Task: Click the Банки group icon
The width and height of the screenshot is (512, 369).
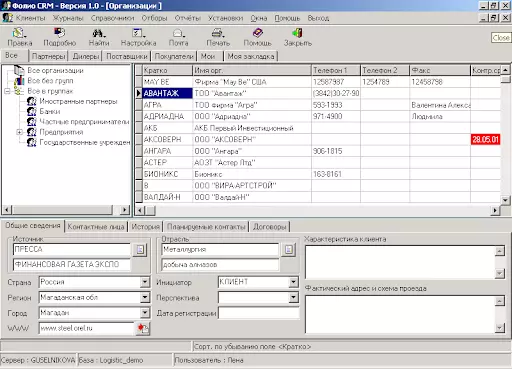Action: [32, 111]
